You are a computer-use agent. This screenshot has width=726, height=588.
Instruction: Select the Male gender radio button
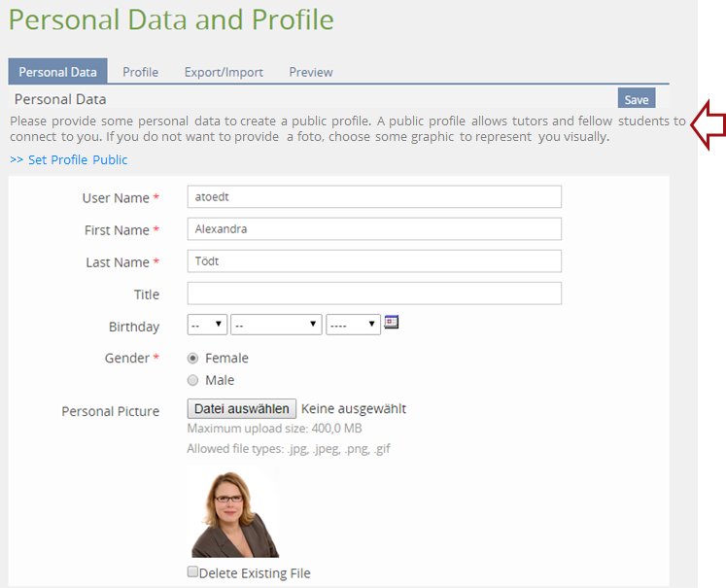point(192,380)
